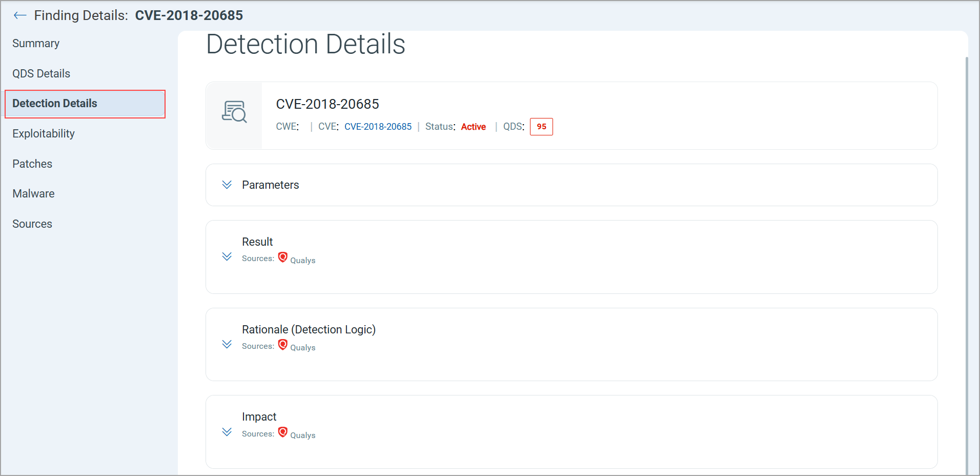Click the Qualys logo under Rationale
The image size is (980, 476).
(x=282, y=345)
